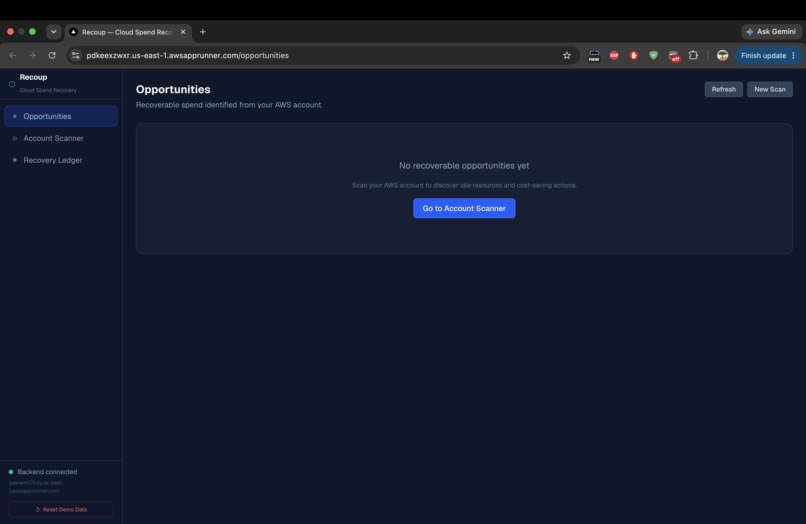Click the red hand blocker extension icon
The image size is (806, 524).
click(634, 56)
